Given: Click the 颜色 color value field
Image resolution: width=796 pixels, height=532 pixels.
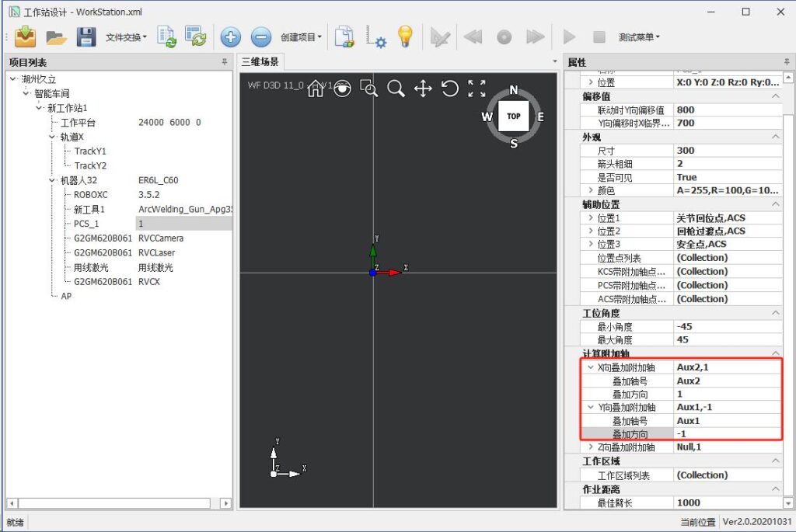Looking at the screenshot, I should (726, 190).
